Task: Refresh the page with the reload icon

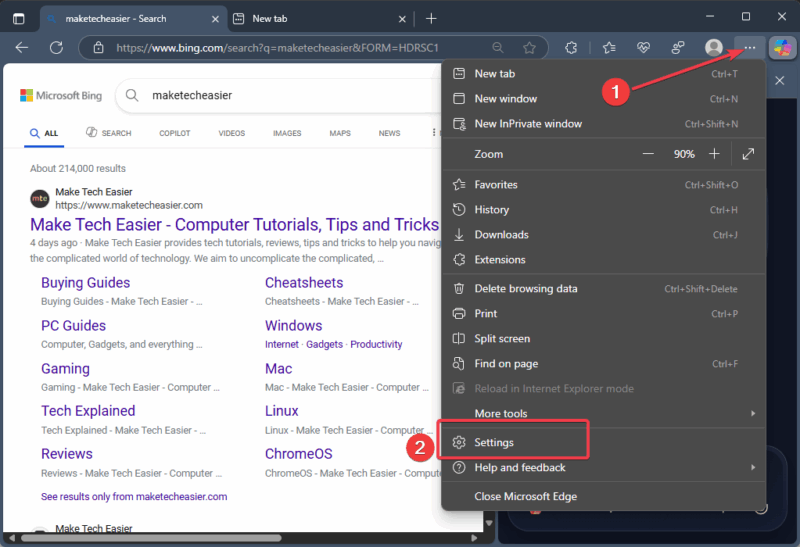Action: pos(56,47)
